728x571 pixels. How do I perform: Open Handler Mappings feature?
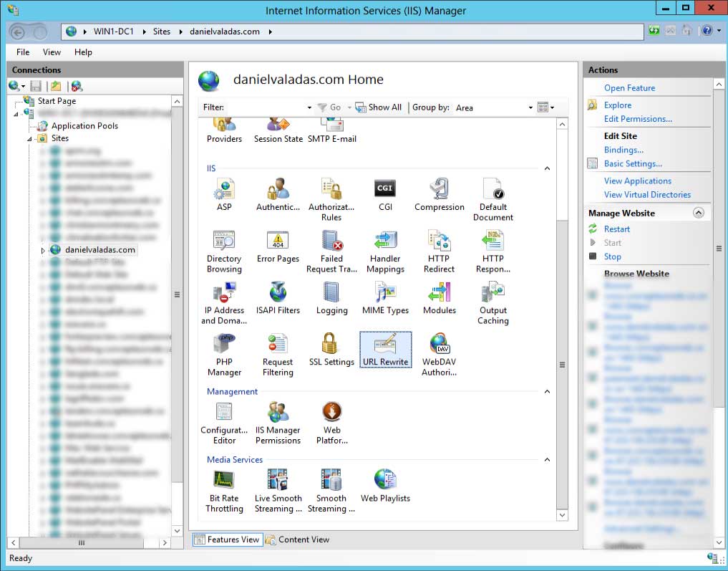(x=385, y=251)
